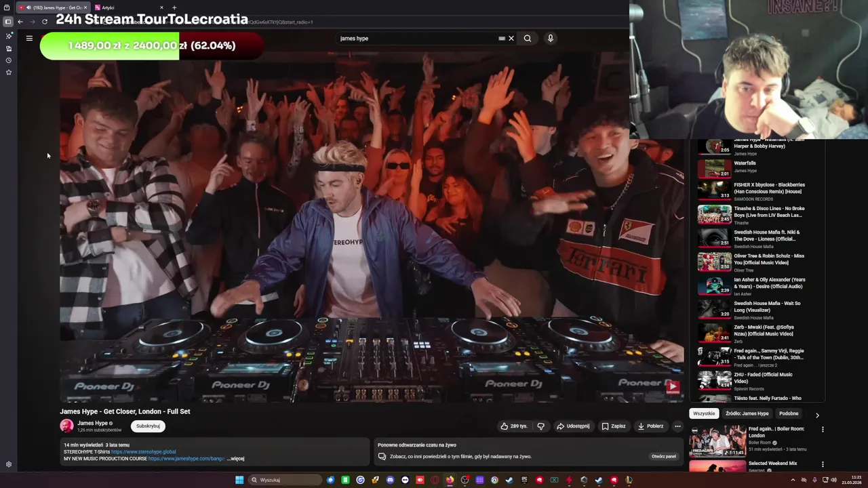Toggle browser sidebar panel icon
Image resolution: width=868 pixels, height=488 pixels.
8,22
